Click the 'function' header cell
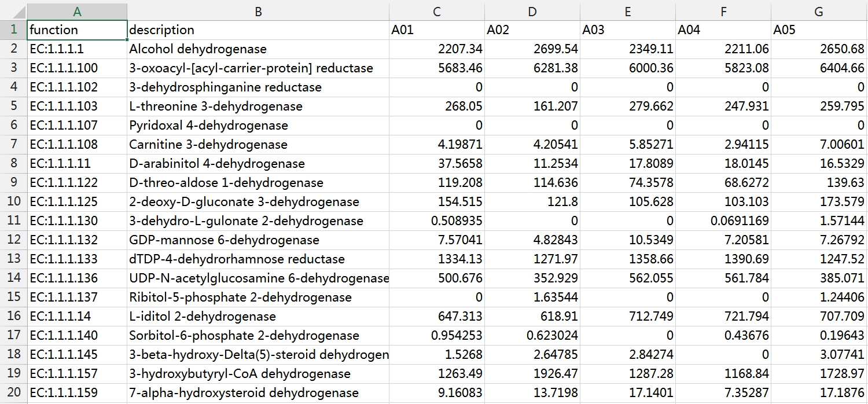Viewport: 868px width, 404px height. (77, 30)
